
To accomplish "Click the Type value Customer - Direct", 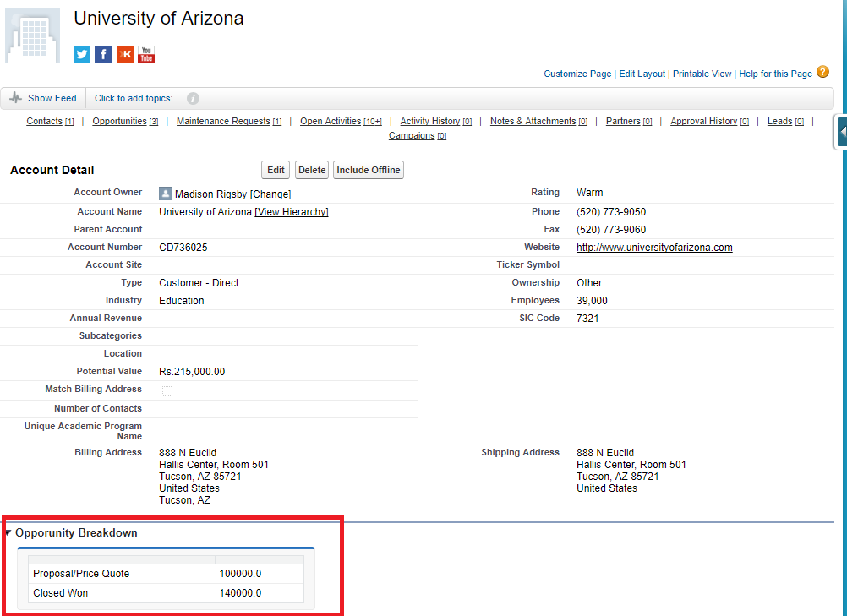I will tap(199, 283).
